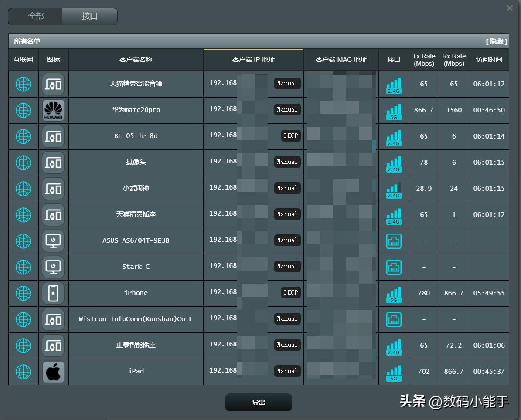Click the Ethernet port icon for ASUS AS6704T-9E3B
Viewport: 521px width, 420px height.
click(394, 241)
